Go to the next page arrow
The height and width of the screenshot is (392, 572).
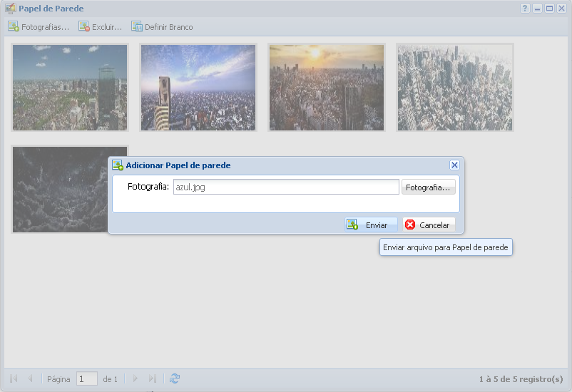136,378
